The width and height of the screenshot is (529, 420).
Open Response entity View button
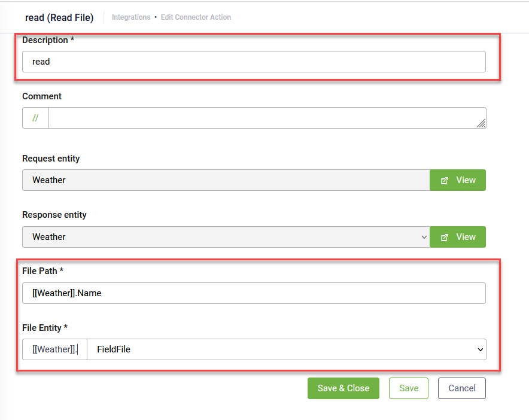coord(458,237)
